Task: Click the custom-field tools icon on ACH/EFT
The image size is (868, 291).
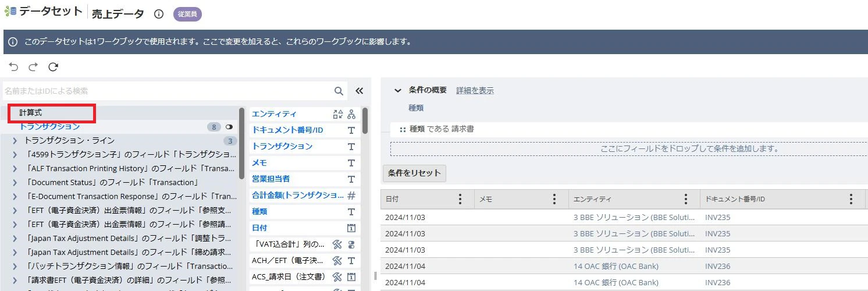Action: [337, 261]
